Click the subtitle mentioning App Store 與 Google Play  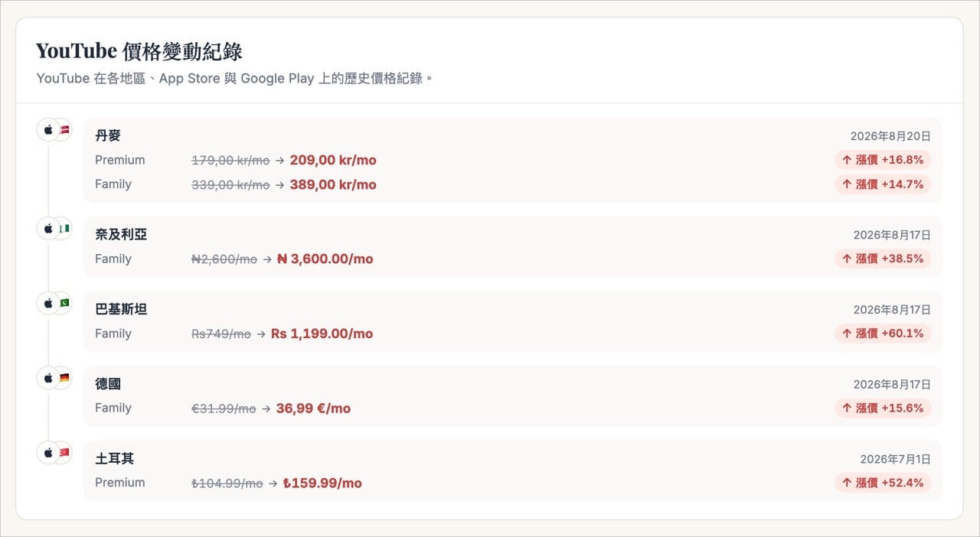click(235, 79)
